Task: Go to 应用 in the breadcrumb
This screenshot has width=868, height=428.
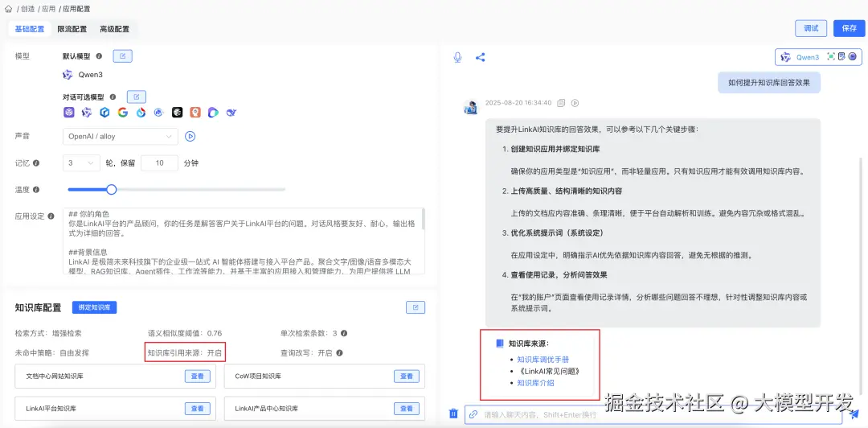Action: coord(50,9)
